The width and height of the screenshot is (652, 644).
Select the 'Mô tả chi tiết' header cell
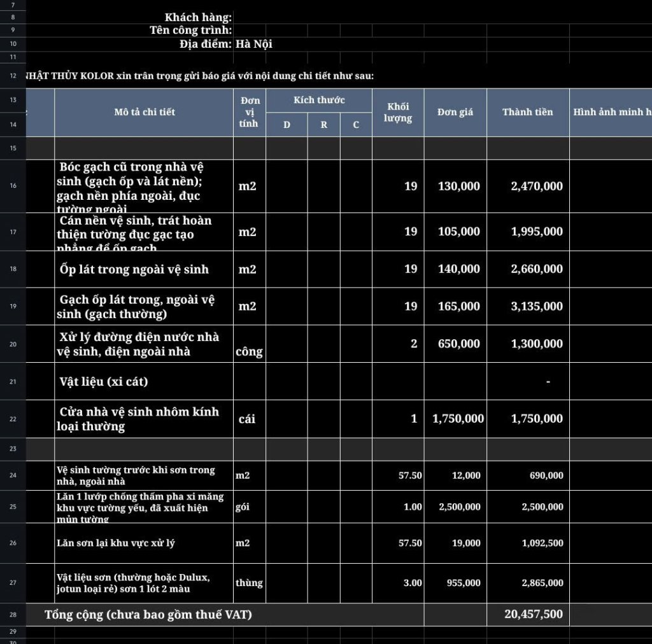pos(144,112)
